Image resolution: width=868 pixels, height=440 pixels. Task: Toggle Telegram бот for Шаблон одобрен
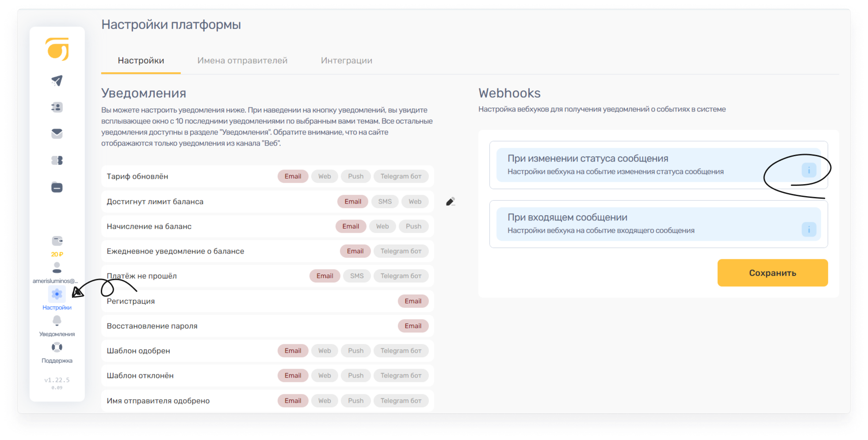[x=401, y=351]
